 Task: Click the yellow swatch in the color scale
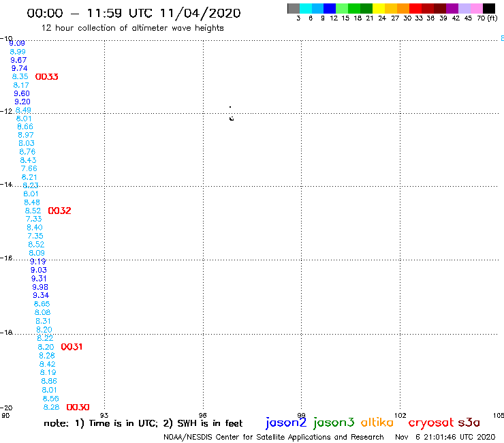[x=379, y=8]
